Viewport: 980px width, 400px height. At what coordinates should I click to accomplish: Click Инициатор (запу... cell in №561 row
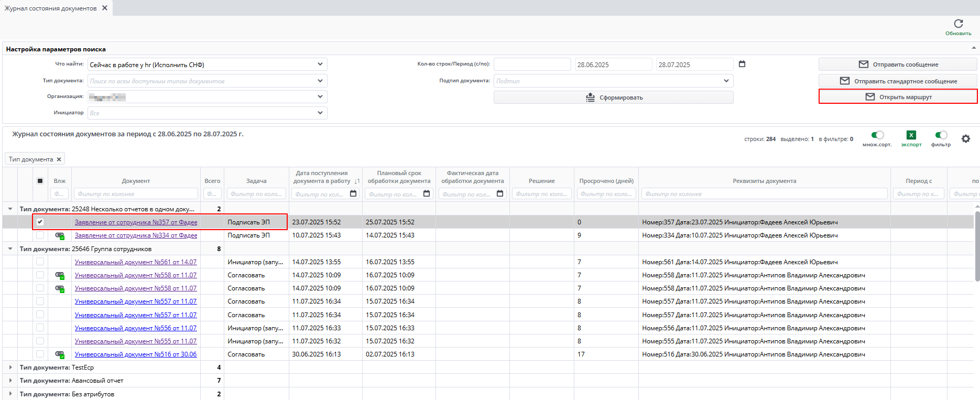[255, 262]
